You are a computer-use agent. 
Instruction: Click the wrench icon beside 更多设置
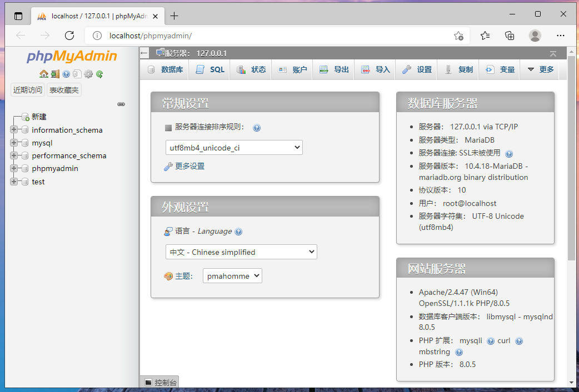click(x=168, y=167)
